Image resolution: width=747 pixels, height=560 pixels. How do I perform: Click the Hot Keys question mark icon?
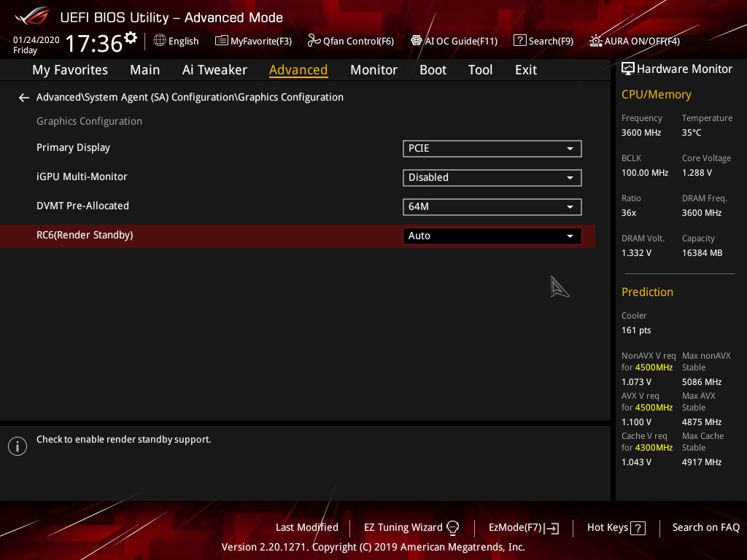pyautogui.click(x=638, y=528)
